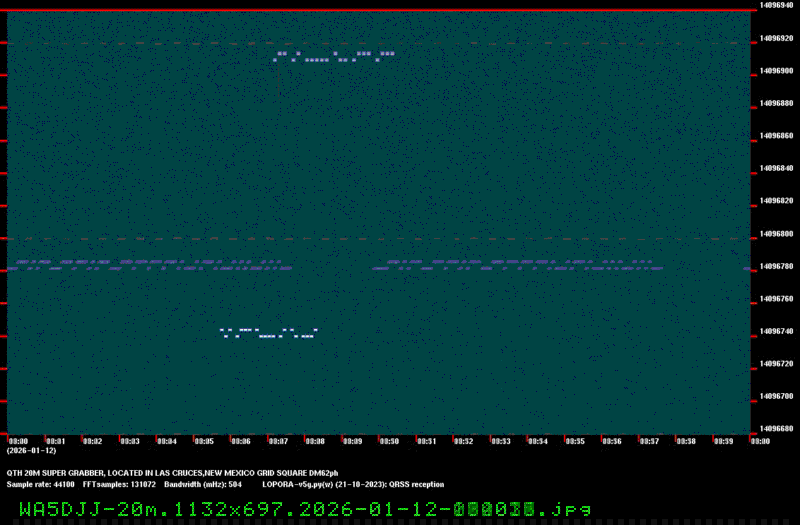Click the 14096700 frequency label
The image size is (800, 525).
(776, 396)
